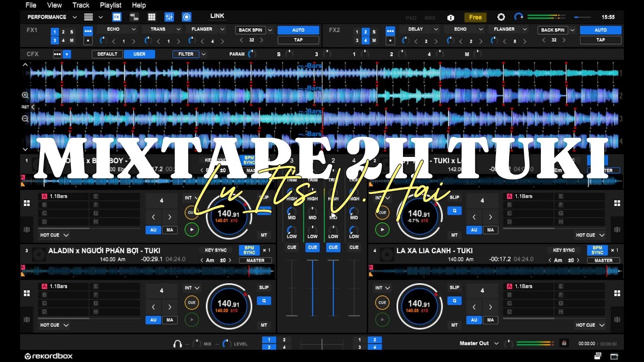Toggle the FX panel icon in top toolbar
This screenshot has height=362, width=644.
coord(117,17)
